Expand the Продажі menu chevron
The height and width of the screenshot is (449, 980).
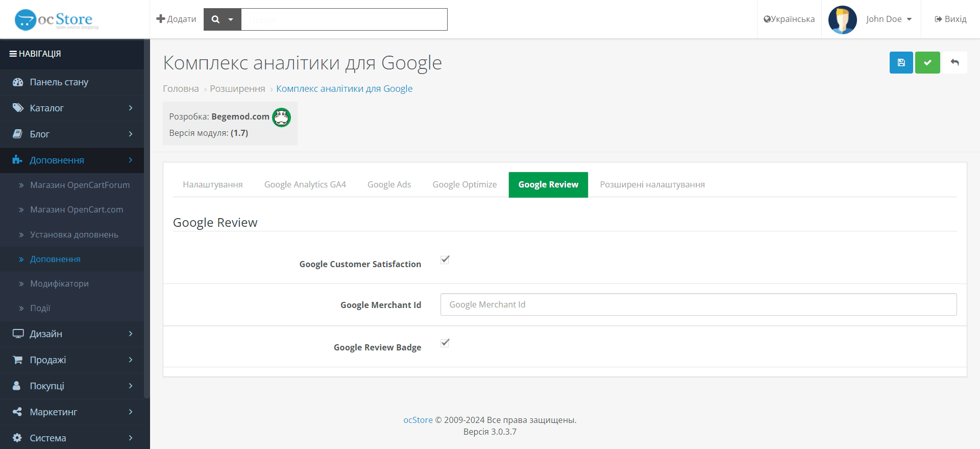click(131, 360)
